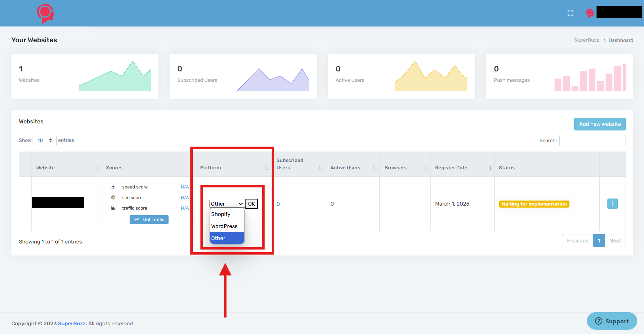644x334 pixels.
Task: Open the three-dot actions menu in row
Action: coord(612,204)
